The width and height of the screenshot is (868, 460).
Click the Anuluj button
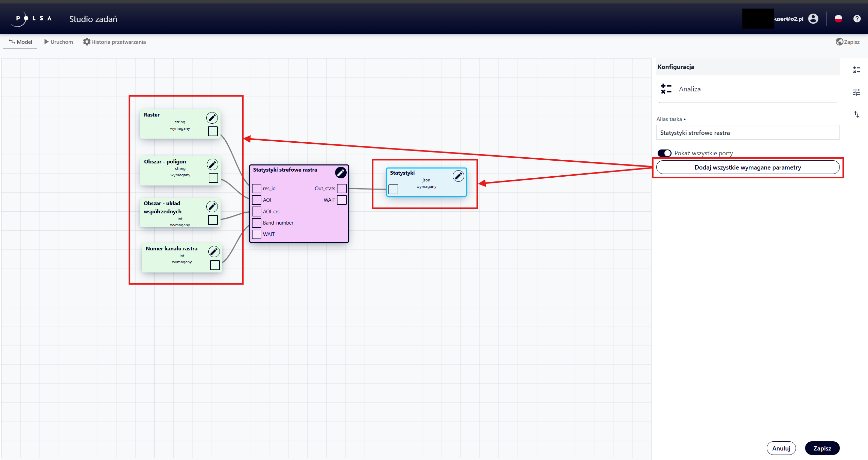[781, 448]
